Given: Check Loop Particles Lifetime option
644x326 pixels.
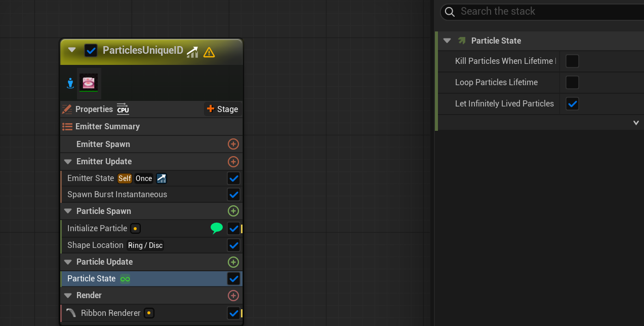Looking at the screenshot, I should (572, 83).
